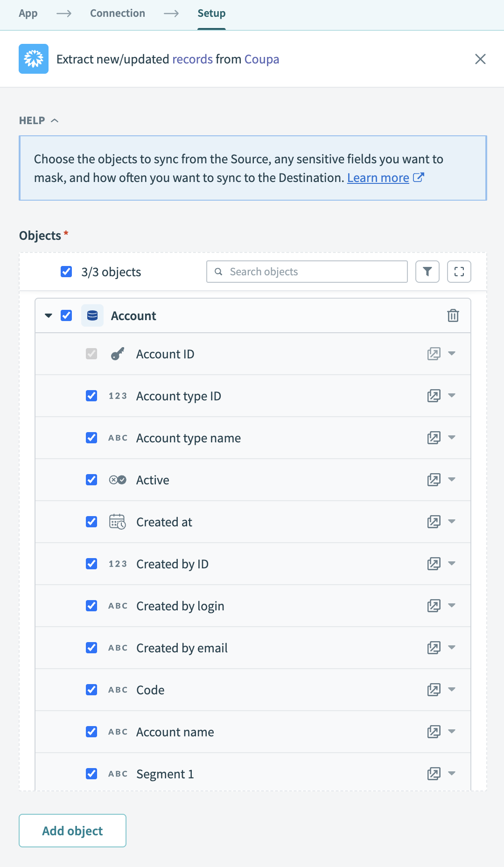Collapse the HELP section

tap(39, 120)
